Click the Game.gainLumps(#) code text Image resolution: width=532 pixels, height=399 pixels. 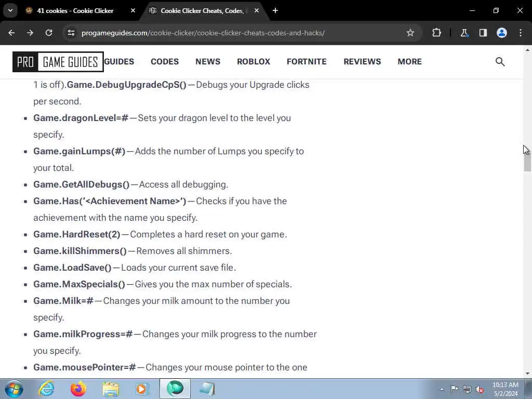point(79,151)
